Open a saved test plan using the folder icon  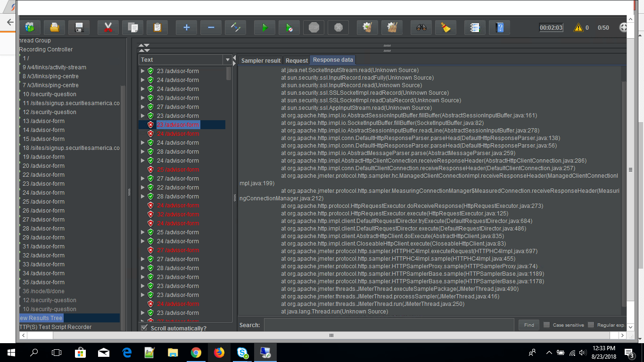tap(54, 27)
